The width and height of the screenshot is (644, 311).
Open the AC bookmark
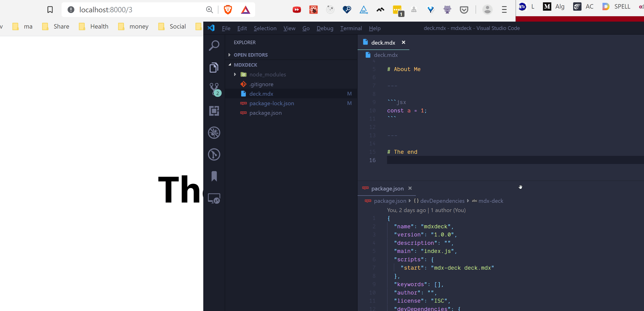(583, 7)
